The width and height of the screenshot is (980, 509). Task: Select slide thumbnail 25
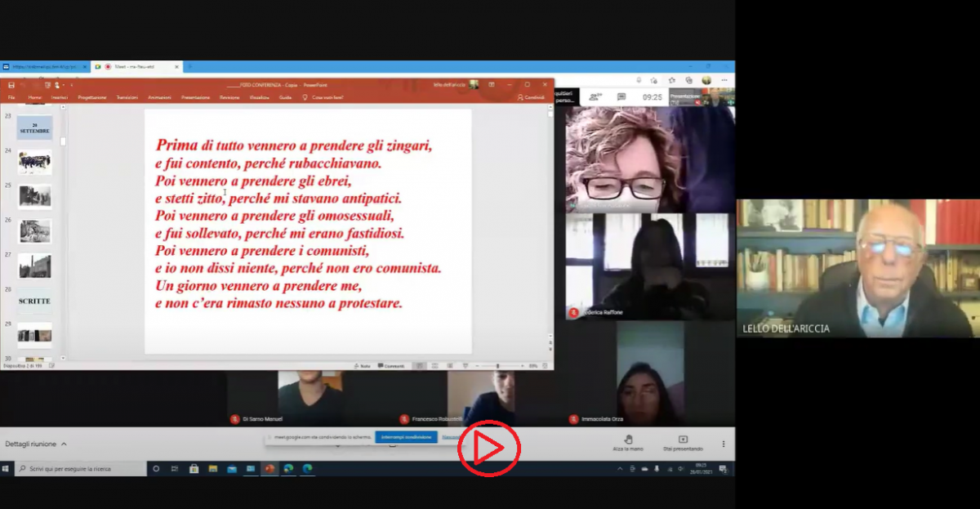pos(34,197)
